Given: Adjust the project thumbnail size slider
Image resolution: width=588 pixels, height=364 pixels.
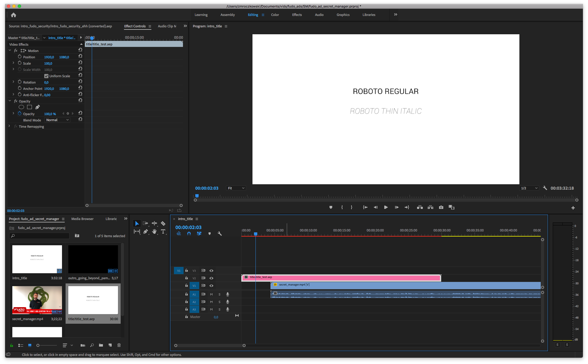Looking at the screenshot, I should click(38, 345).
